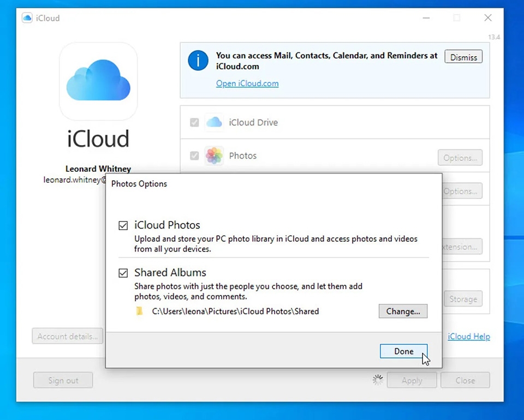
Task: Open the iCloud Help link
Action: point(469,336)
